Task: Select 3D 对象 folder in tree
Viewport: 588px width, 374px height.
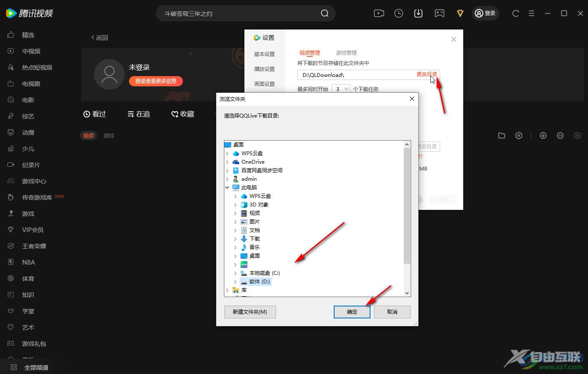Action: pos(259,205)
